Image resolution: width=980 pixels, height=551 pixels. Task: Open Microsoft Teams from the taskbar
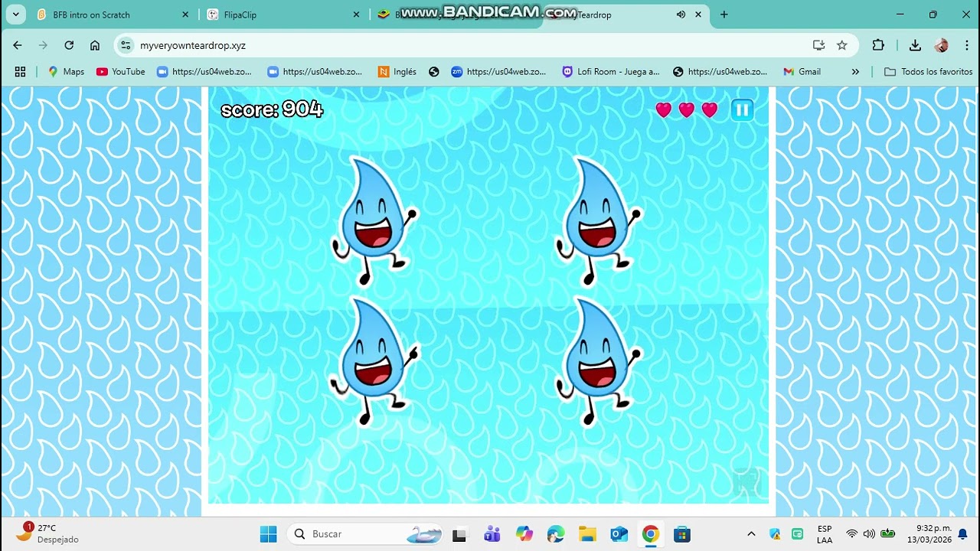pos(492,534)
